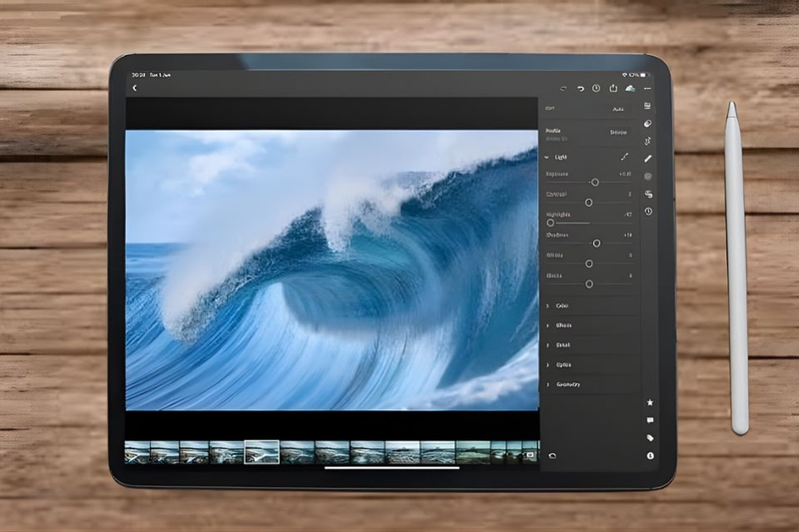
Task: Expand the Detail section
Action: pyautogui.click(x=589, y=345)
